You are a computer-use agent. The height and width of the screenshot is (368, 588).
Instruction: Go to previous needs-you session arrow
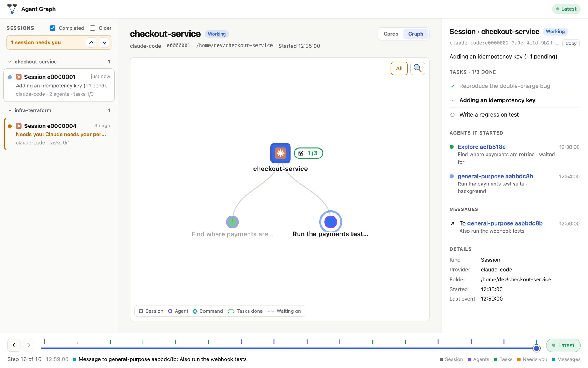point(91,42)
